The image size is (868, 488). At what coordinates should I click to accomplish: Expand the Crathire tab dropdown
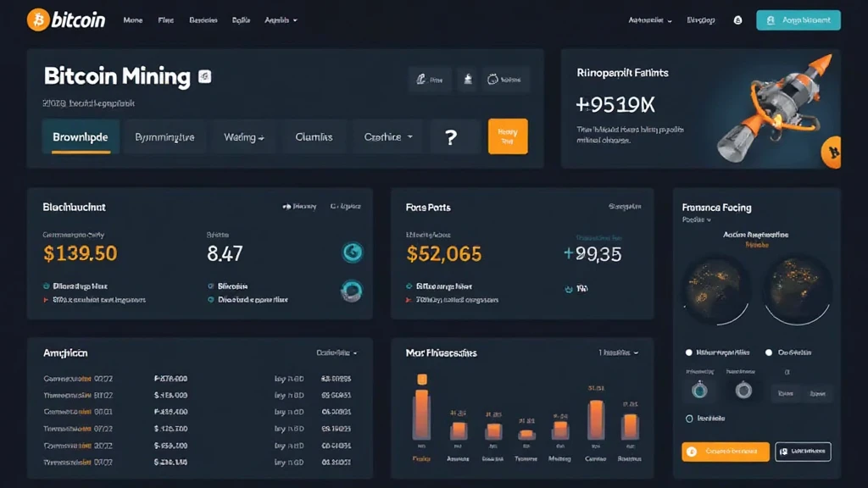[388, 136]
